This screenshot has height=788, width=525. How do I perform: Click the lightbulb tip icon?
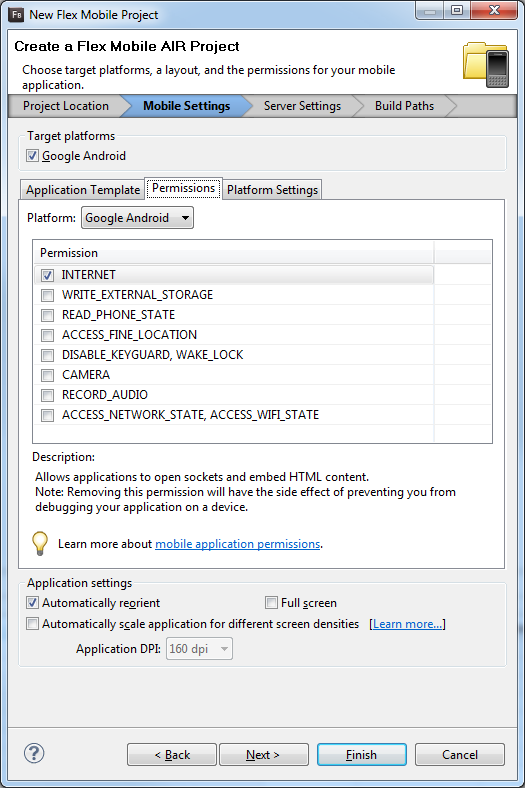click(x=40, y=543)
